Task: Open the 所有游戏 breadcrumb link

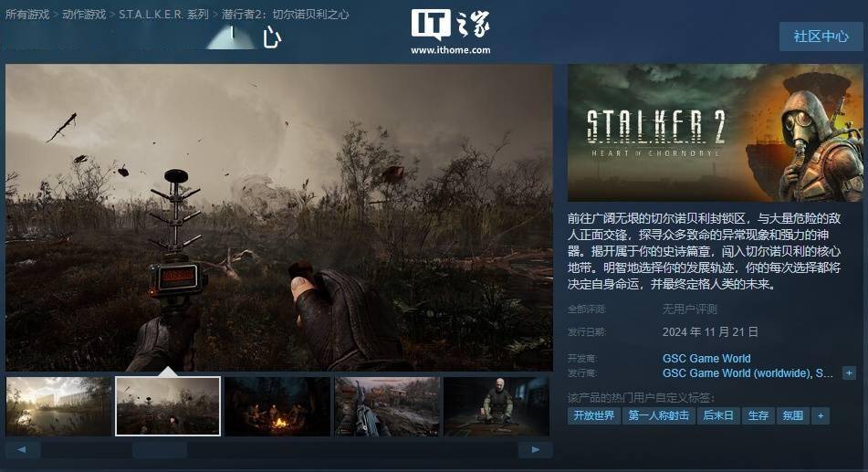Action: tap(28, 15)
